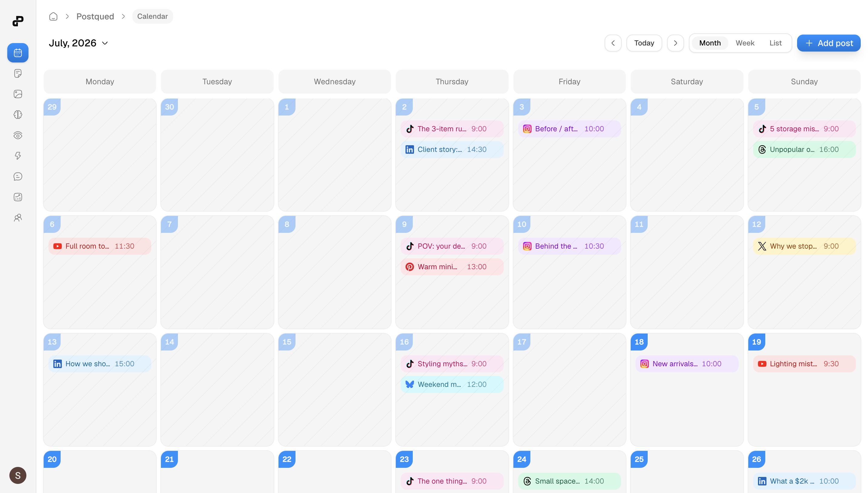Select the day 1 number badge
This screenshot has height=493, width=868.
(287, 107)
